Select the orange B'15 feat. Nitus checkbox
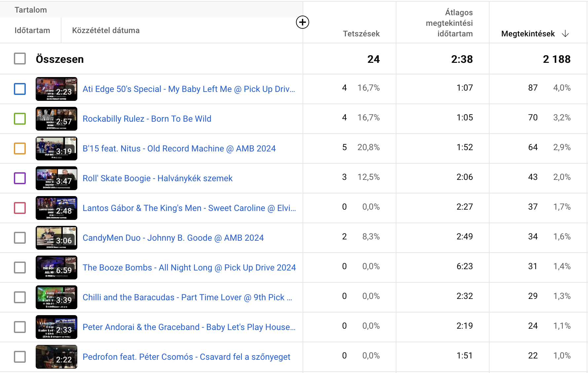588x373 pixels. click(20, 148)
